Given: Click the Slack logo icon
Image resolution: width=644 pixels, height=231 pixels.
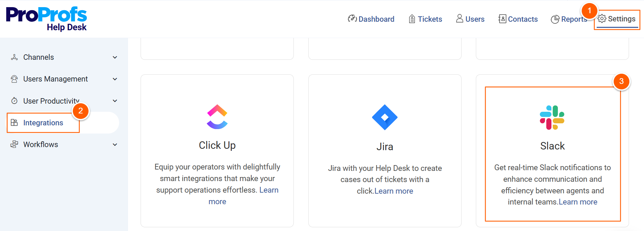Looking at the screenshot, I should pos(552,118).
